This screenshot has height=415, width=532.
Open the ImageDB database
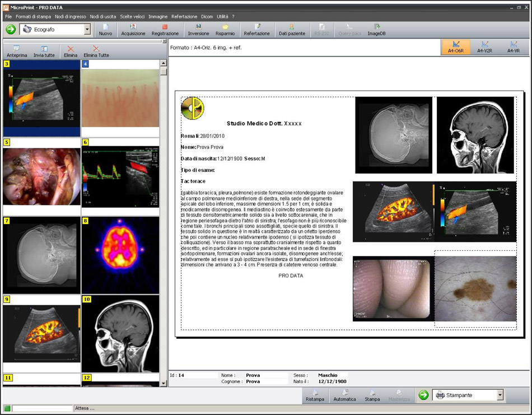coord(376,30)
